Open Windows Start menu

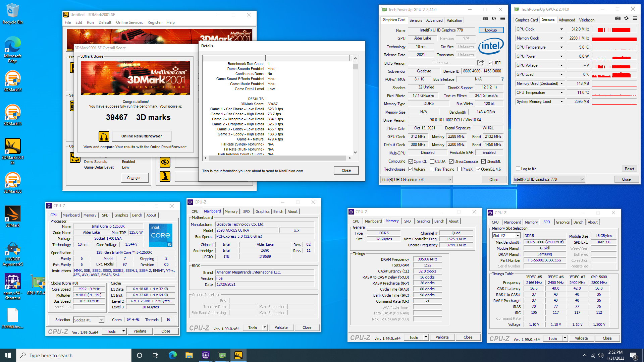[8, 355]
